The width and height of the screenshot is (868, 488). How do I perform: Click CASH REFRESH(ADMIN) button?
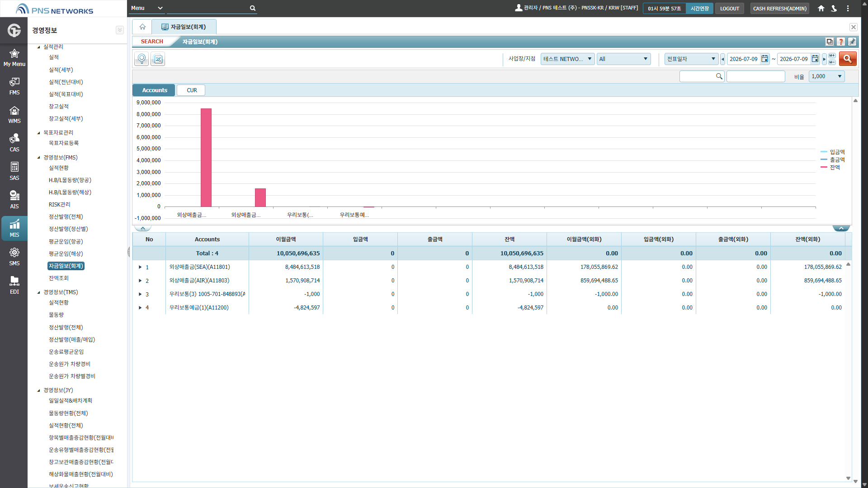click(x=779, y=8)
